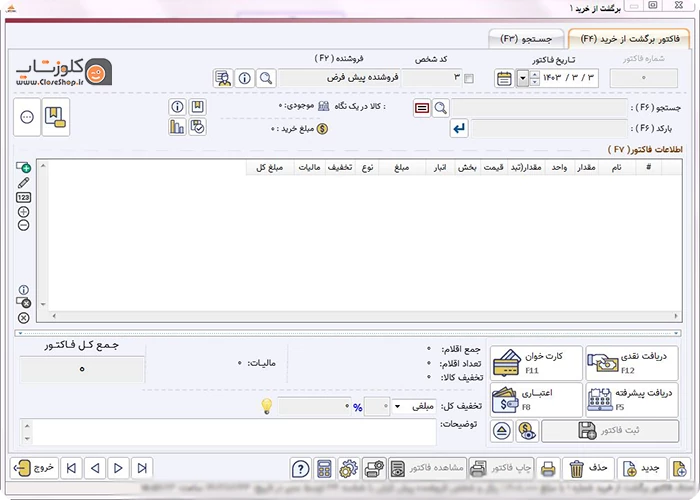The height and width of the screenshot is (500, 700).
Task: Click register invoice button
Action: (x=610, y=431)
